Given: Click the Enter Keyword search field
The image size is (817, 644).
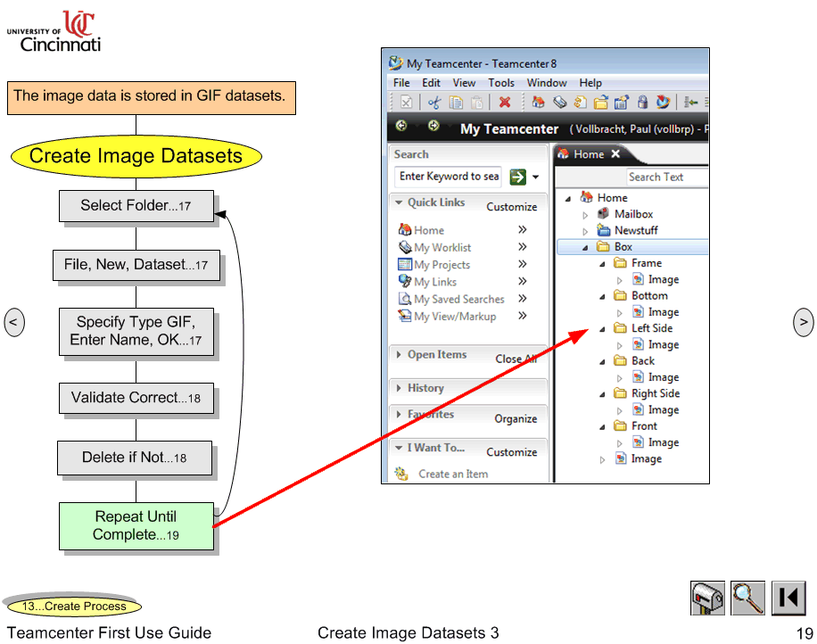Looking at the screenshot, I should pyautogui.click(x=448, y=177).
